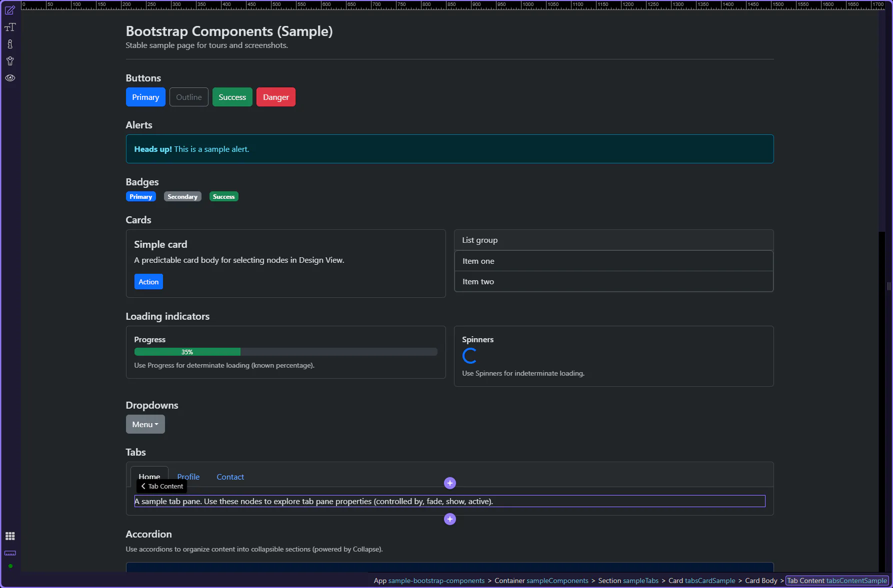Select Section sampleTabs in the breadcrumb
The image size is (893, 588).
click(x=628, y=581)
